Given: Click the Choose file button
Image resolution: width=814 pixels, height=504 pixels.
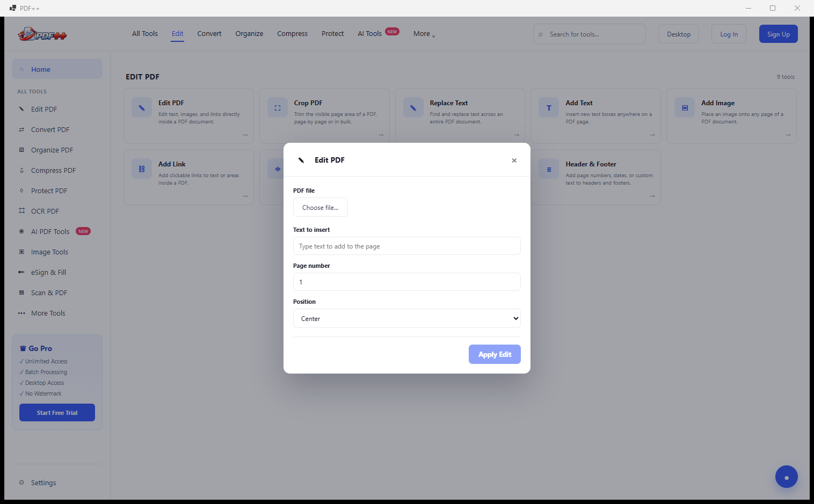Looking at the screenshot, I should click(x=321, y=207).
